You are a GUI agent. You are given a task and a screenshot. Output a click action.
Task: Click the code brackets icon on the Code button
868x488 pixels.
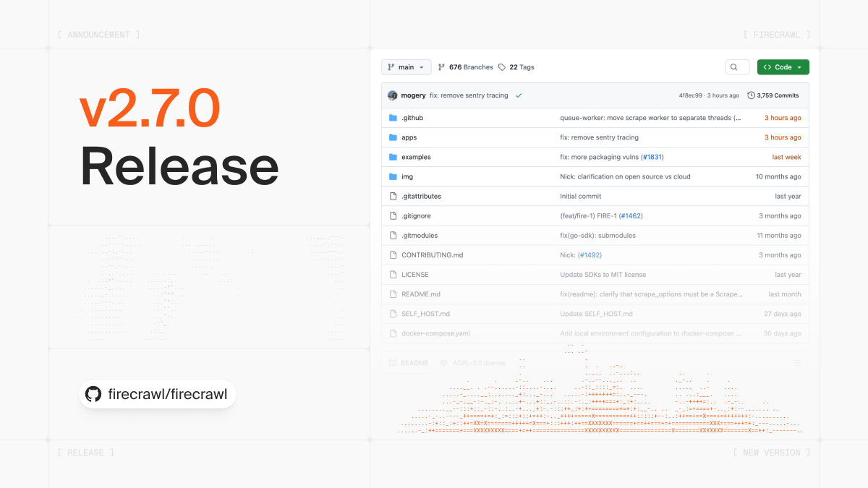[768, 67]
